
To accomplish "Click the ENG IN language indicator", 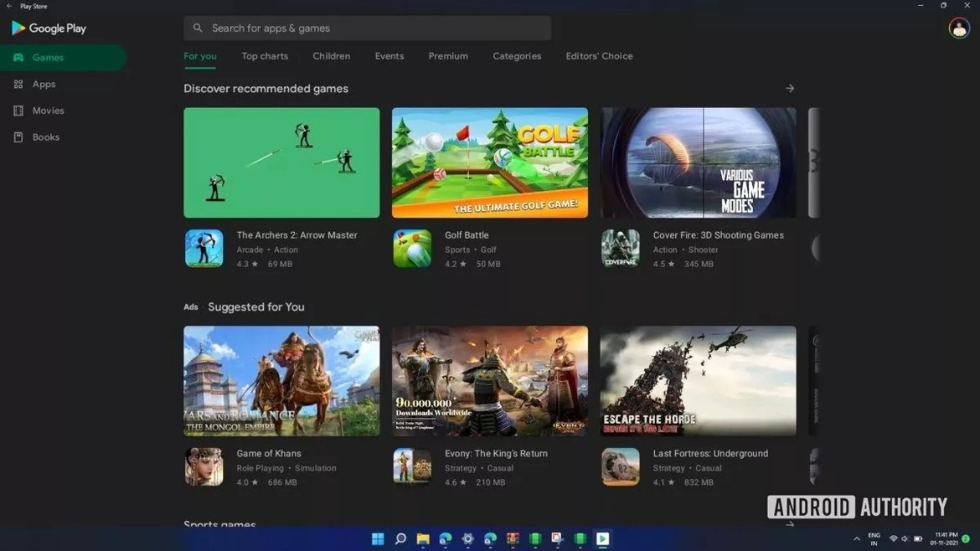I will (x=874, y=539).
